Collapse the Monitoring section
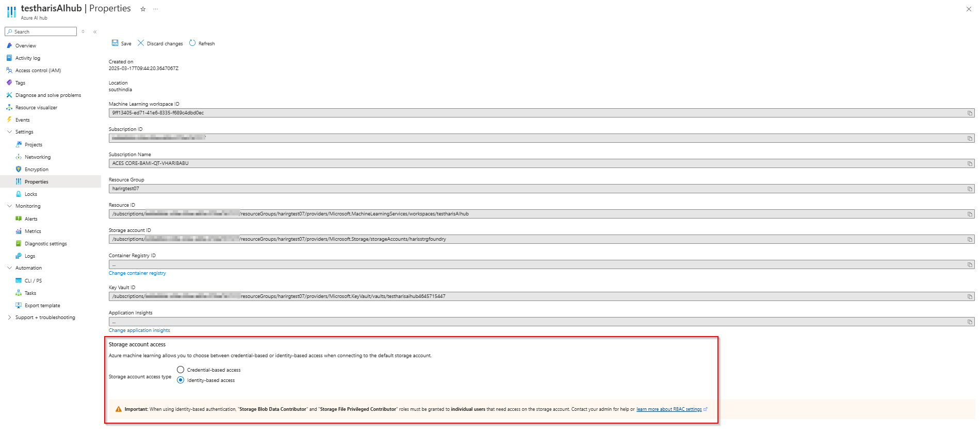Viewport: 980px width, 434px height. [x=9, y=206]
